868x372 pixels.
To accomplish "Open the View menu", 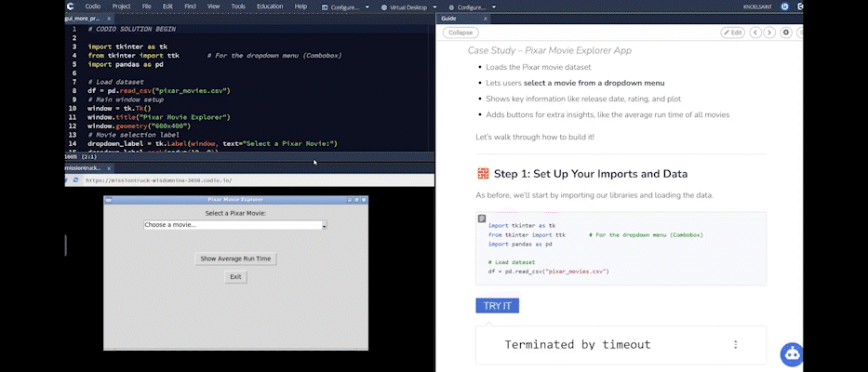I will [x=213, y=7].
